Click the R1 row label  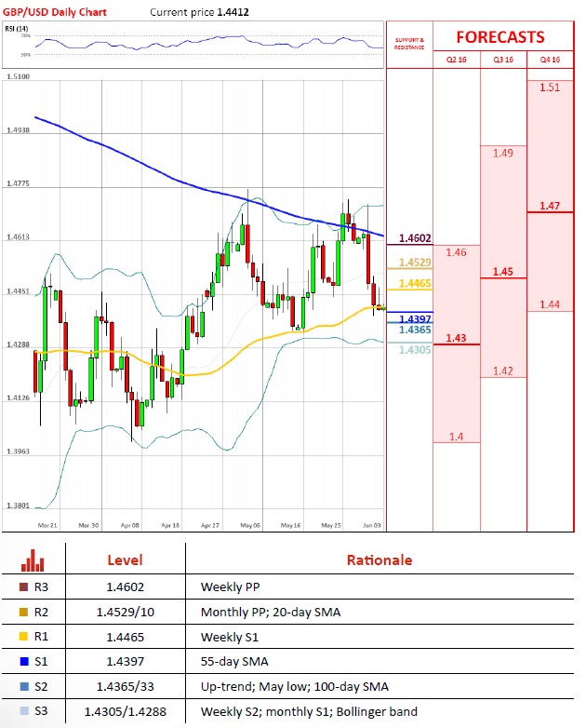coord(41,637)
